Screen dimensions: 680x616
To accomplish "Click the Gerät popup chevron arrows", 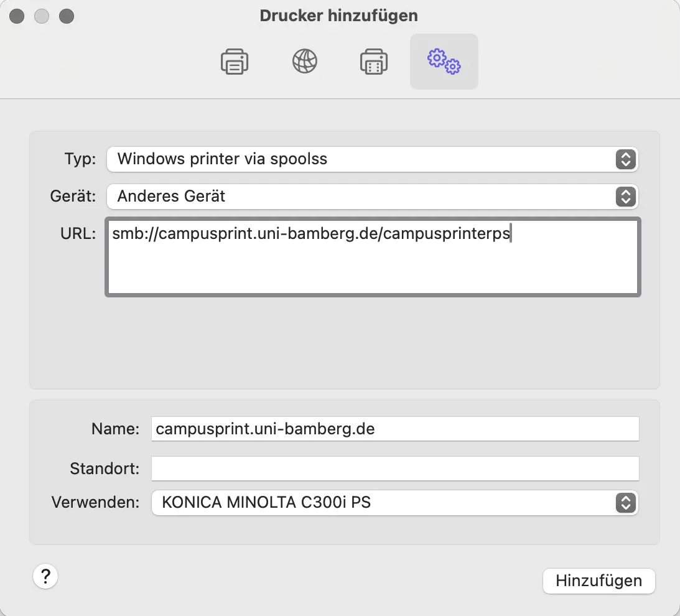I will (625, 197).
